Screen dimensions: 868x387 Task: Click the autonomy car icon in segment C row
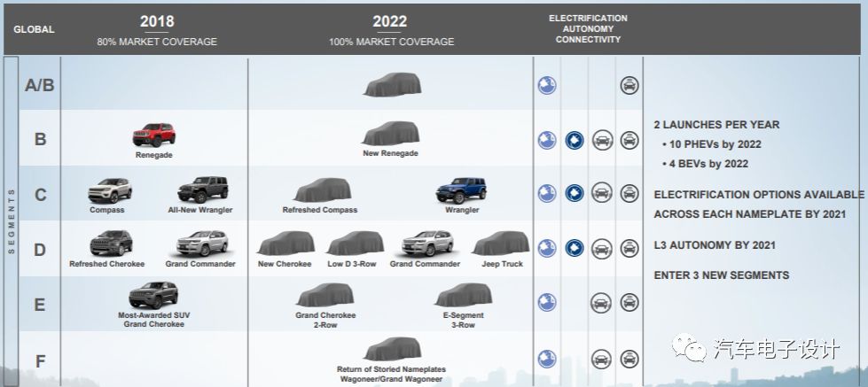coord(602,193)
